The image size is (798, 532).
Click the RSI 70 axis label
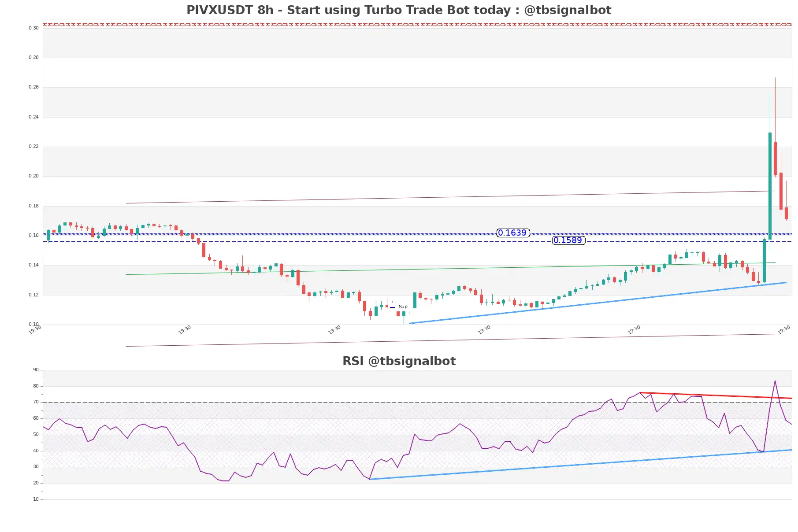click(x=36, y=402)
